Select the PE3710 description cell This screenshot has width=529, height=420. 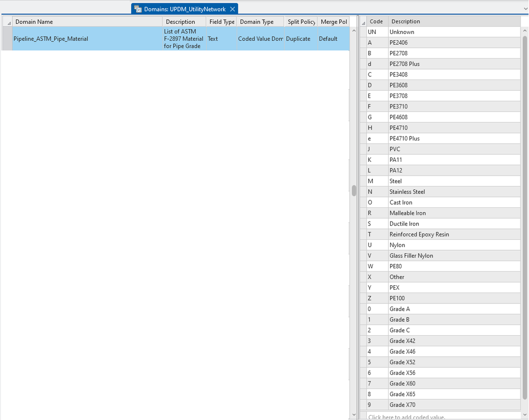click(x=454, y=107)
